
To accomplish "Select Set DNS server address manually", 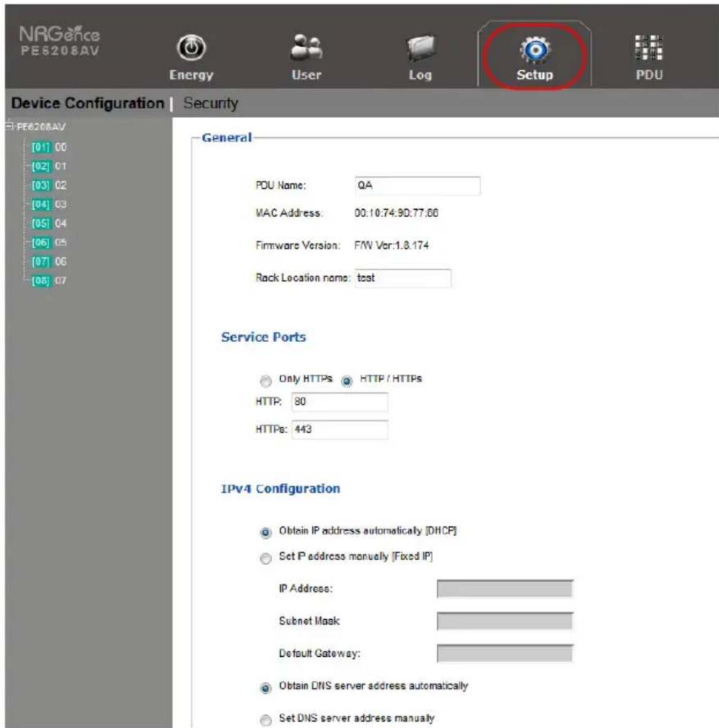I will pyautogui.click(x=265, y=720).
